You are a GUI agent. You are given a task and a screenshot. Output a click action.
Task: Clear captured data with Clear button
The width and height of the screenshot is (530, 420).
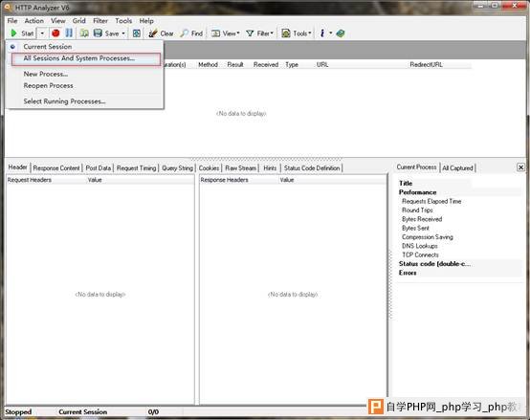[x=161, y=33]
